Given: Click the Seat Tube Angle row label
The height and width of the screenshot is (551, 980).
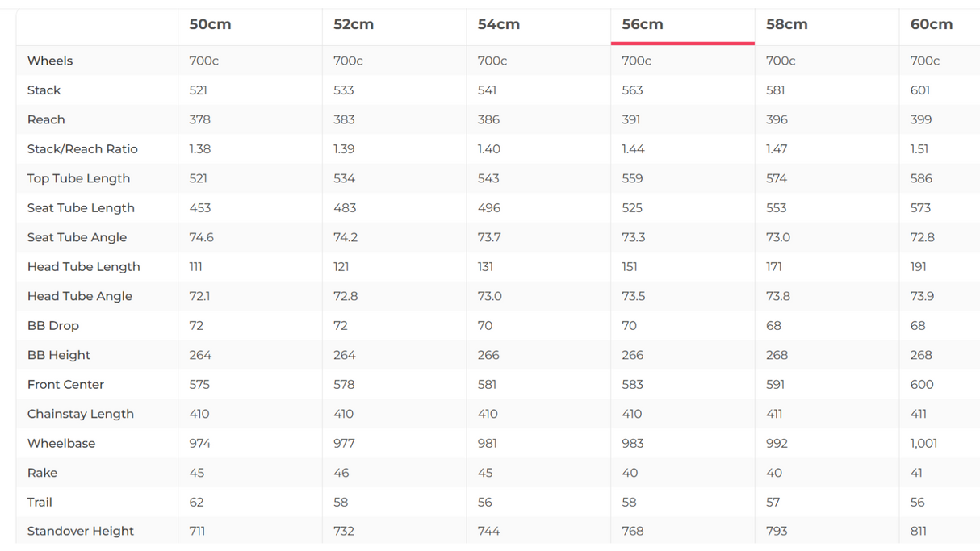Looking at the screenshot, I should tap(77, 237).
